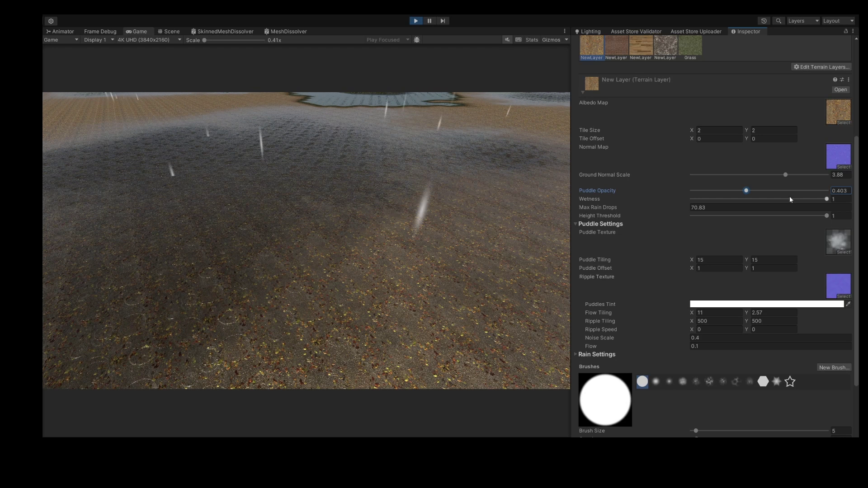
Task: Switch to the Scene tab
Action: [x=169, y=32]
